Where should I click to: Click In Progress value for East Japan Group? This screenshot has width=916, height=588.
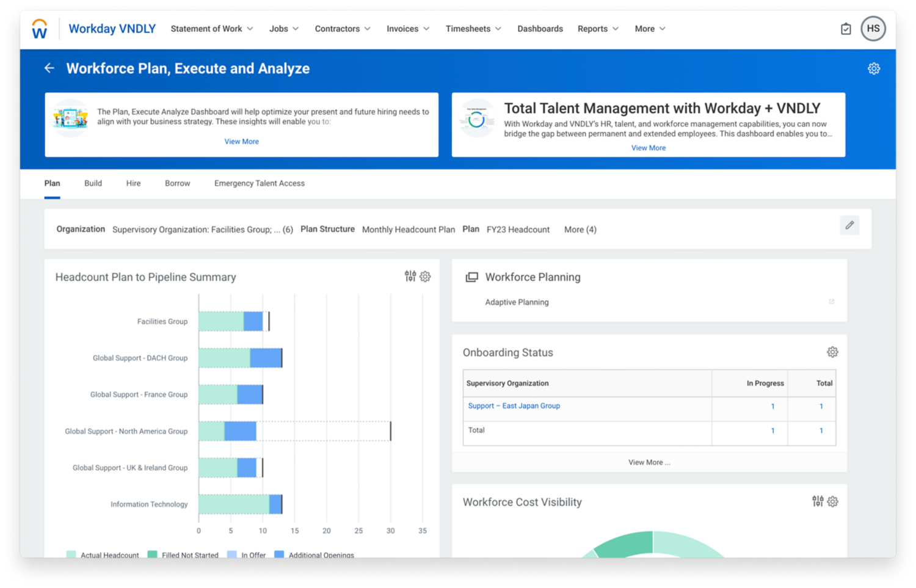[772, 406]
